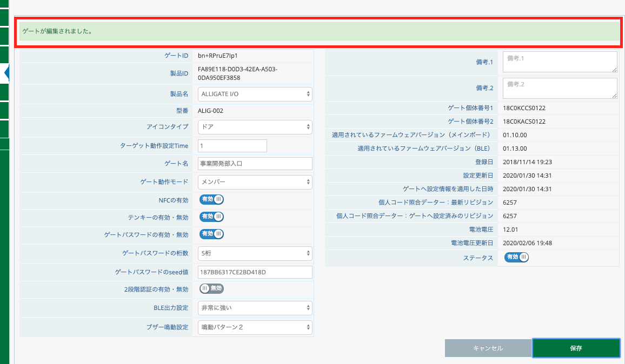The height and width of the screenshot is (364, 625).
Task: Click ゲート個体番号2 value 18C0KACS0122
Action: [524, 122]
